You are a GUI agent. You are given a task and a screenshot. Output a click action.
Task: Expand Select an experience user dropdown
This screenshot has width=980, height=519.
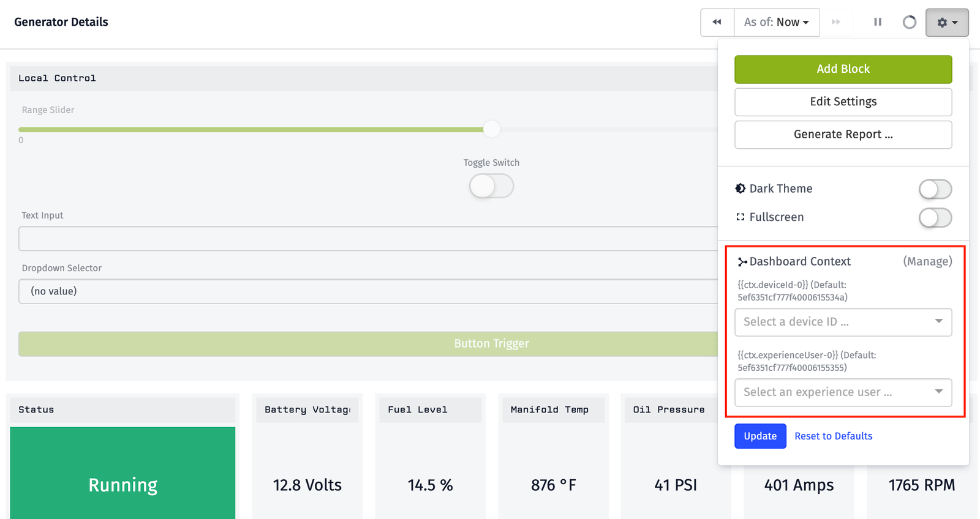pyautogui.click(x=843, y=392)
